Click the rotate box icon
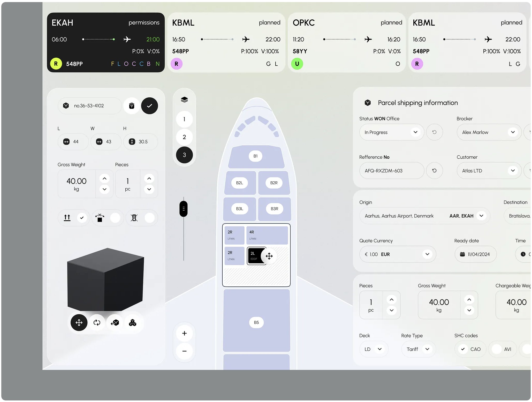This screenshot has width=532, height=402. point(97,322)
